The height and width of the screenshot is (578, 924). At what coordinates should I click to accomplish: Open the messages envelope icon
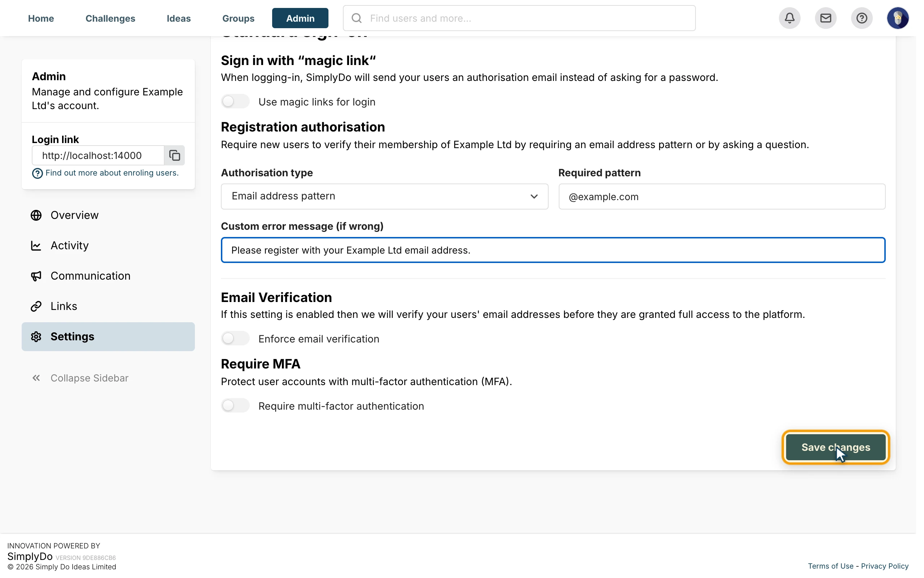[x=825, y=18]
